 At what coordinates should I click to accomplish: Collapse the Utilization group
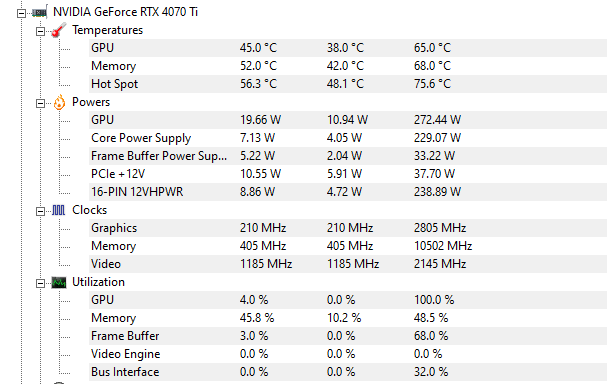[x=40, y=283]
